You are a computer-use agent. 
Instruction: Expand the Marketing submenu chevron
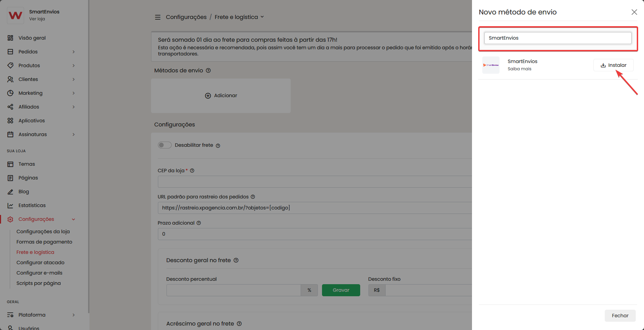(x=74, y=93)
